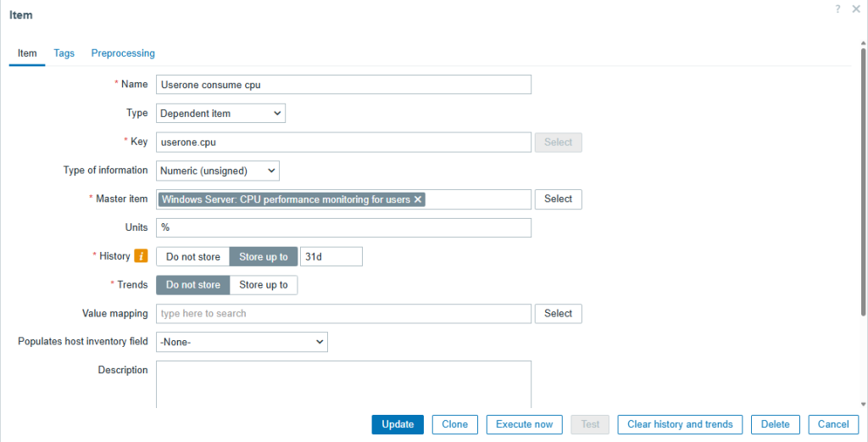
Task: Click Select button next to Master item
Action: [558, 199]
